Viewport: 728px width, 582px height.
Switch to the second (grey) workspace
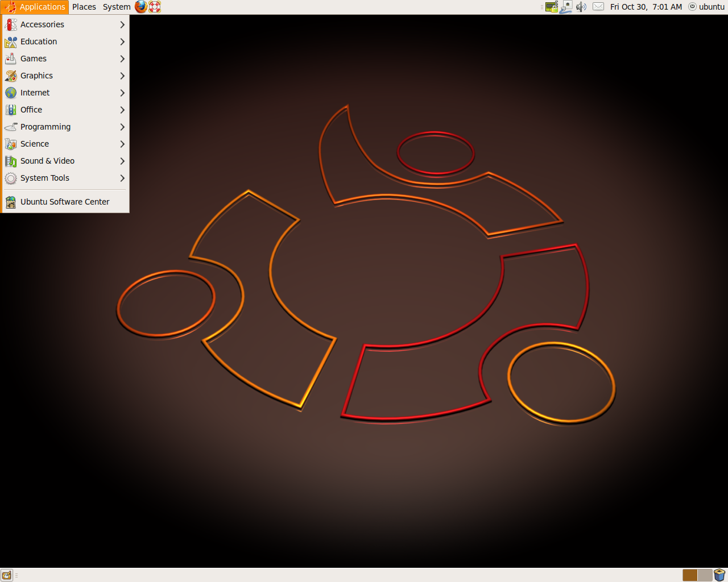coord(705,575)
